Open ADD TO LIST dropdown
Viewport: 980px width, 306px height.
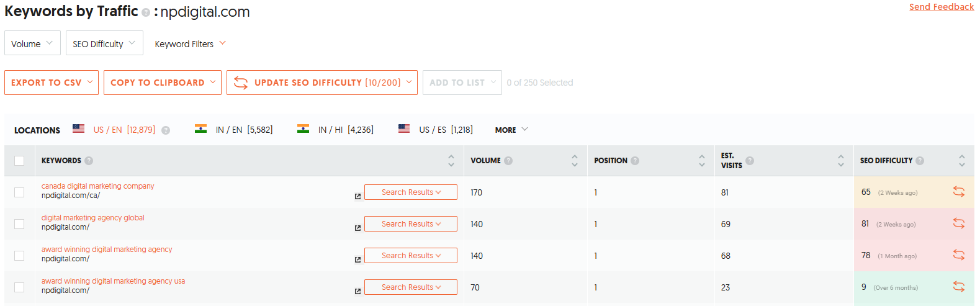tap(462, 83)
